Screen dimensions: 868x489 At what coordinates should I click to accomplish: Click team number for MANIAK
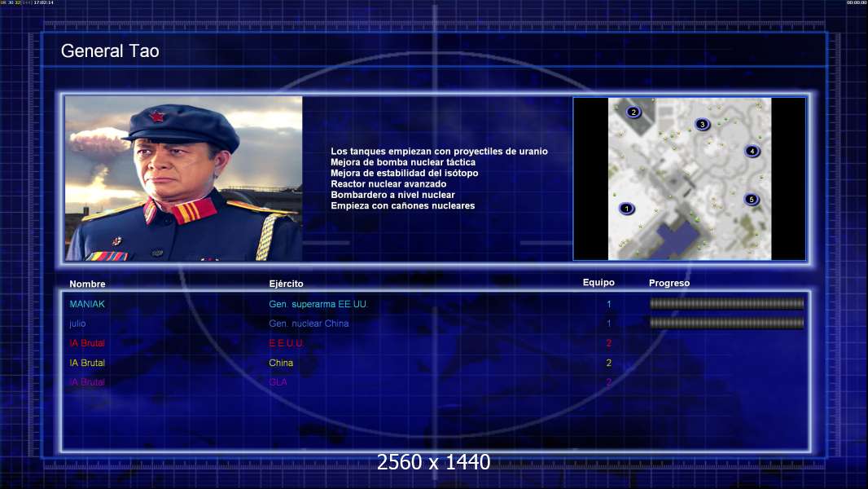pyautogui.click(x=609, y=304)
